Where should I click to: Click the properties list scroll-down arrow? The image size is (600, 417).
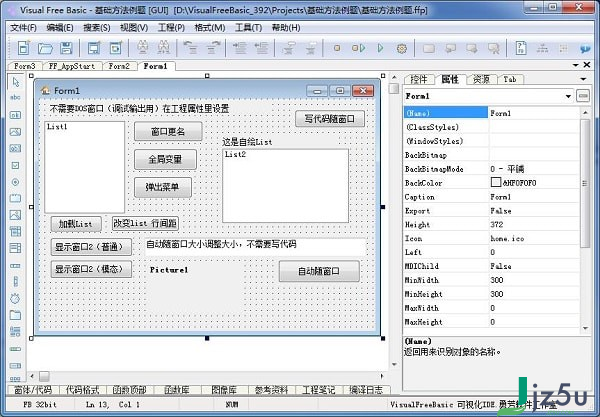point(585,328)
